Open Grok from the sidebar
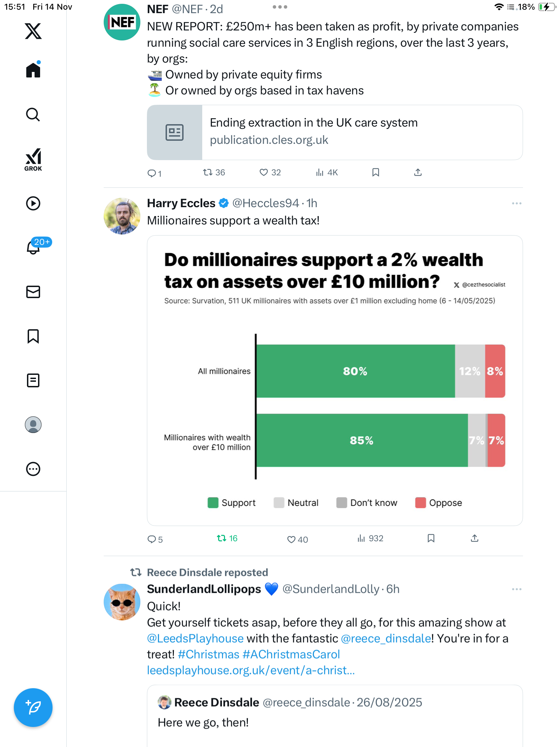This screenshot has height=747, width=560. click(33, 159)
